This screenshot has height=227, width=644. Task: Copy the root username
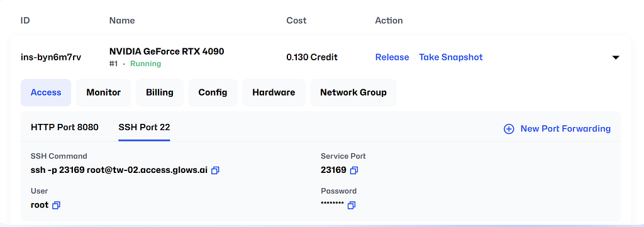[56, 205]
